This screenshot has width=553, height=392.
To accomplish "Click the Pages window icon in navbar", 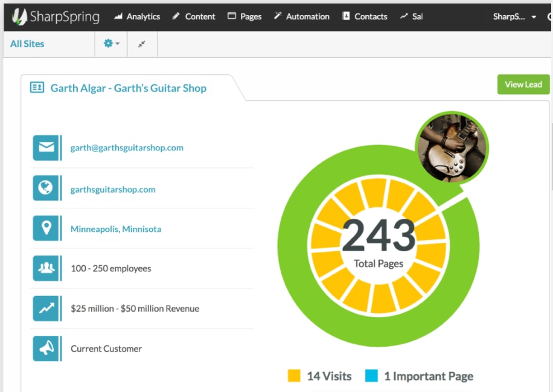I will pos(232,16).
